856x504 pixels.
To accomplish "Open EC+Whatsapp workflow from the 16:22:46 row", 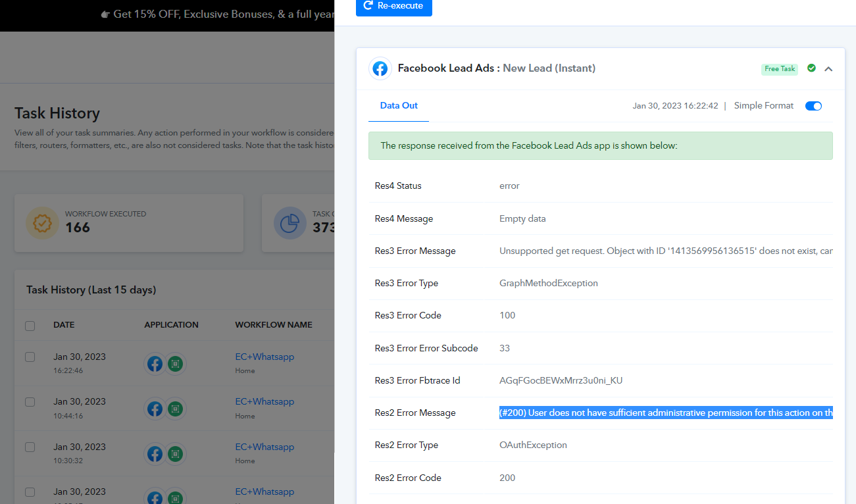I will 264,357.
